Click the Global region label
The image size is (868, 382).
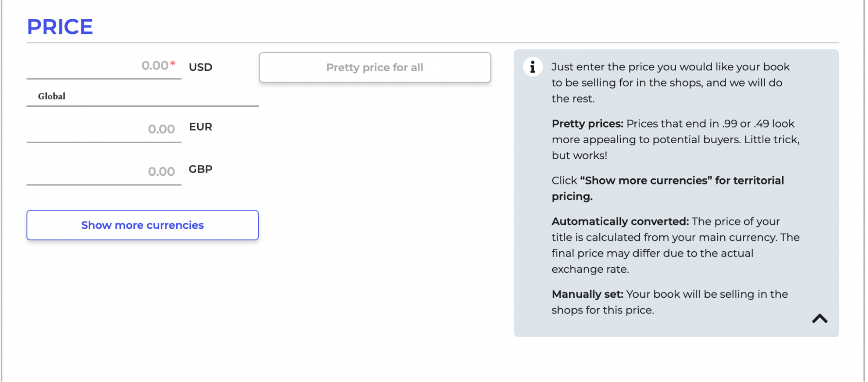tap(51, 96)
